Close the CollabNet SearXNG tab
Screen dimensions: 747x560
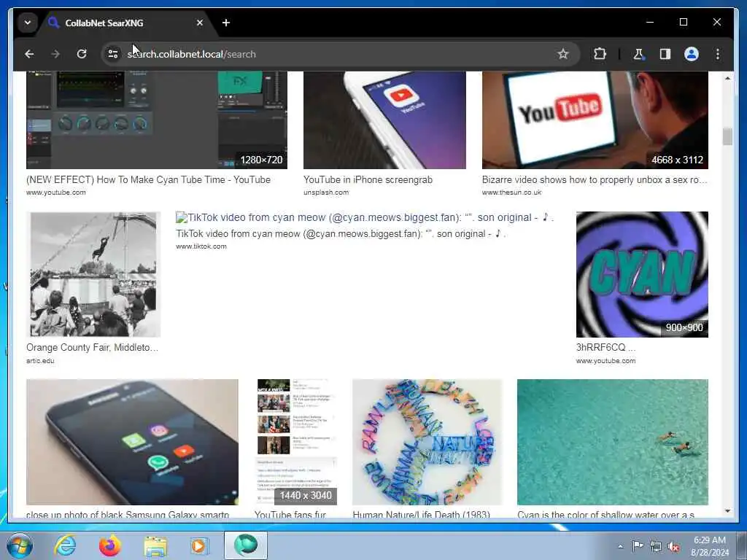pos(200,23)
